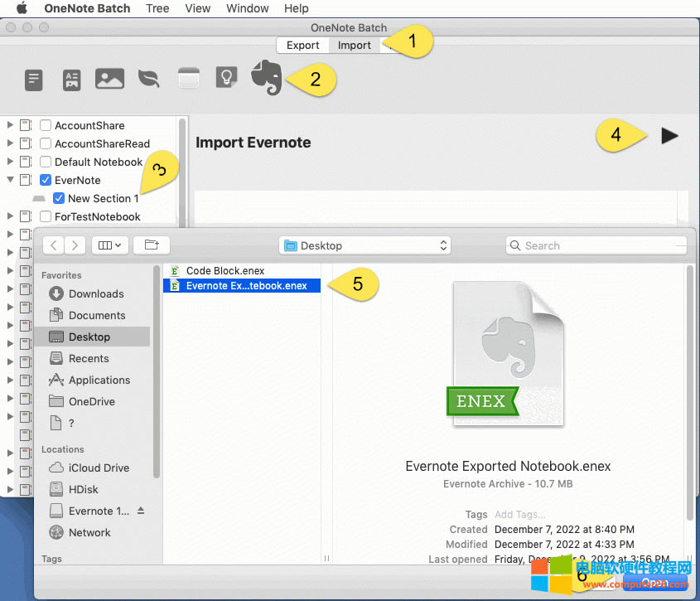The image size is (700, 601).
Task: Collapse the EverNote notebook tree
Action: coord(10,180)
